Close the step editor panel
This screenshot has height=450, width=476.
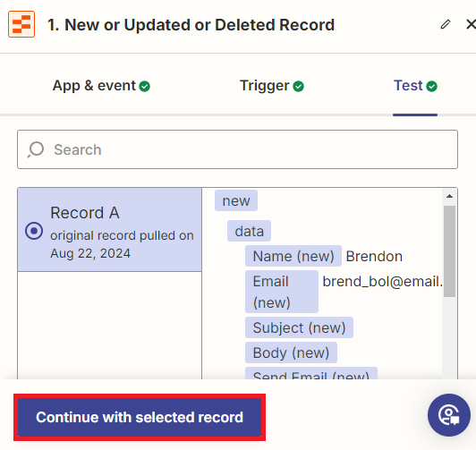[x=472, y=24]
